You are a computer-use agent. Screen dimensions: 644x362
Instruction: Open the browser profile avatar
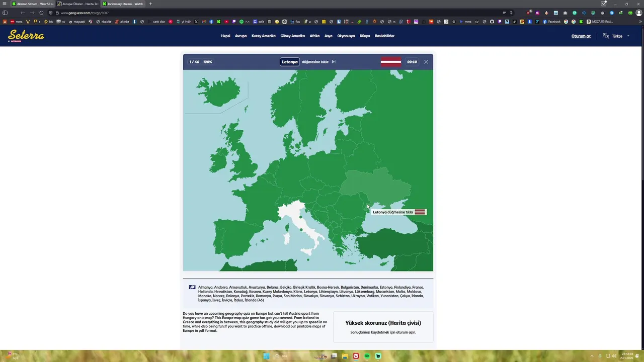[x=639, y=13]
